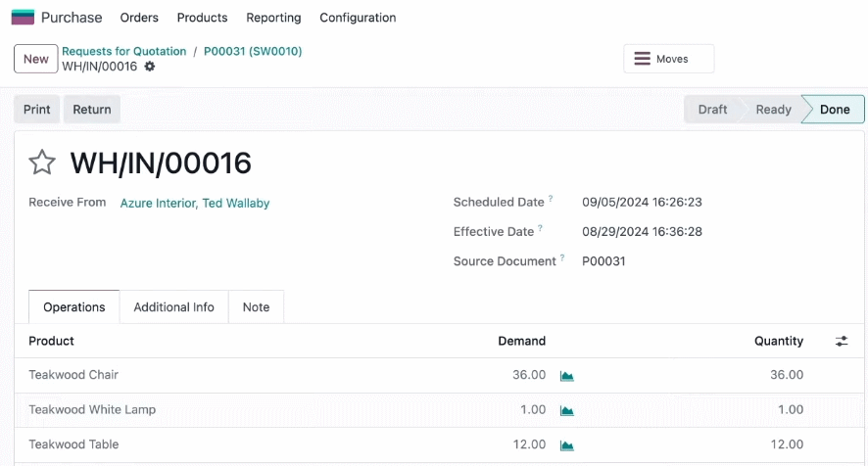This screenshot has width=868, height=466.
Task: Create a new record with New button
Action: click(x=36, y=59)
